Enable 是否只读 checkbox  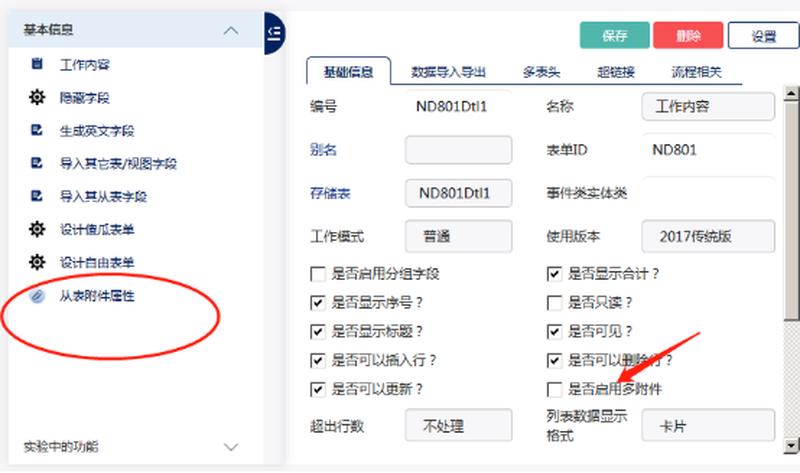(554, 303)
